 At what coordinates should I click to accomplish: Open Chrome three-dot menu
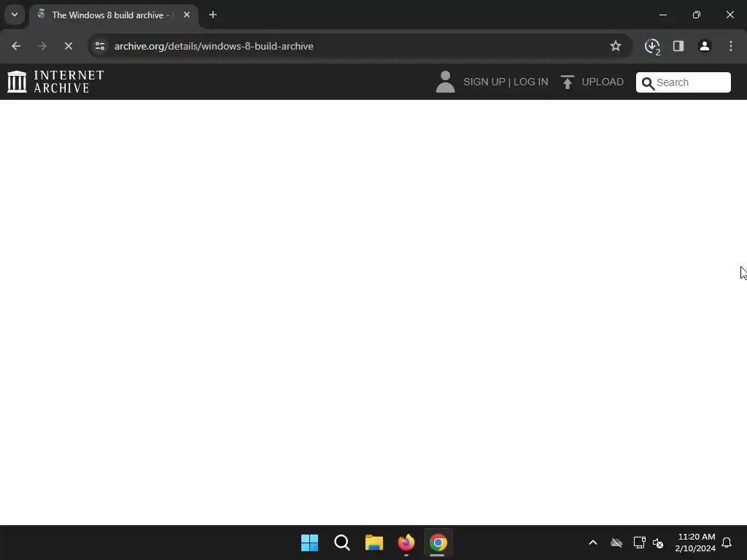731,46
